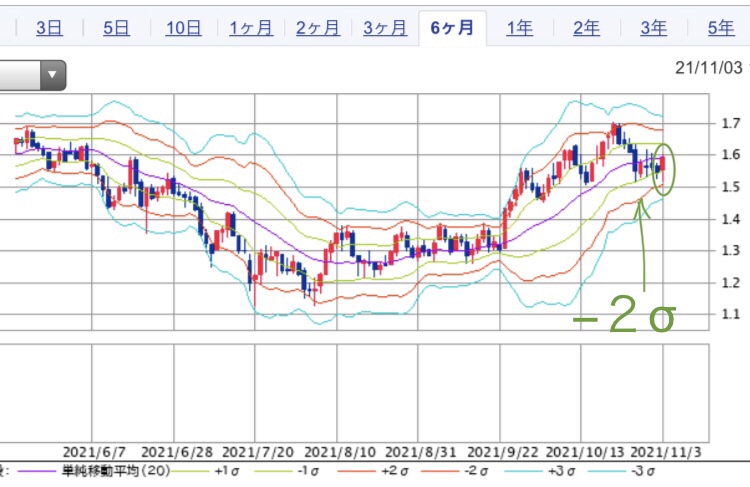
Task: Click the latest red candlestick on chart
Action: click(x=662, y=164)
